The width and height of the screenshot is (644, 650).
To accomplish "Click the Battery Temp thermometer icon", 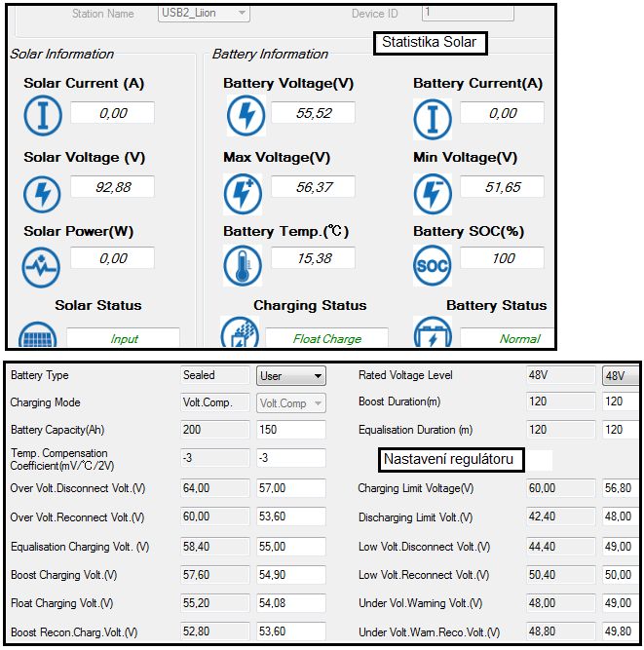I will 243,266.
